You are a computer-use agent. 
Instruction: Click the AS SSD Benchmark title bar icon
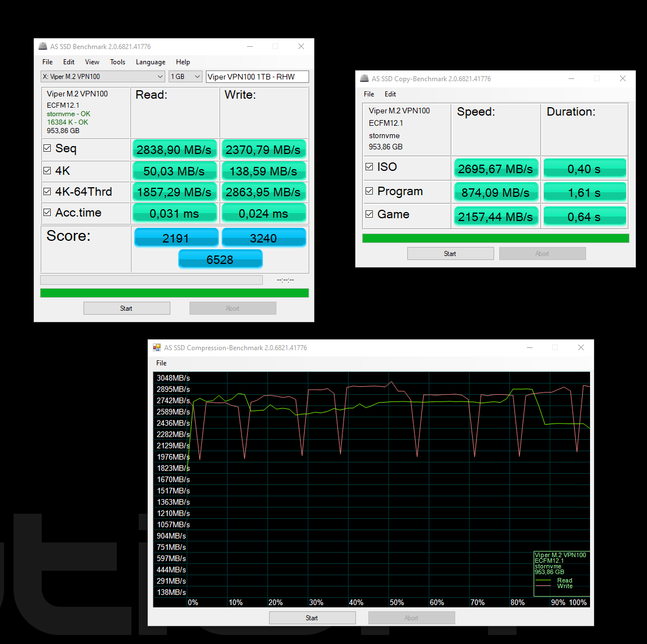click(43, 46)
